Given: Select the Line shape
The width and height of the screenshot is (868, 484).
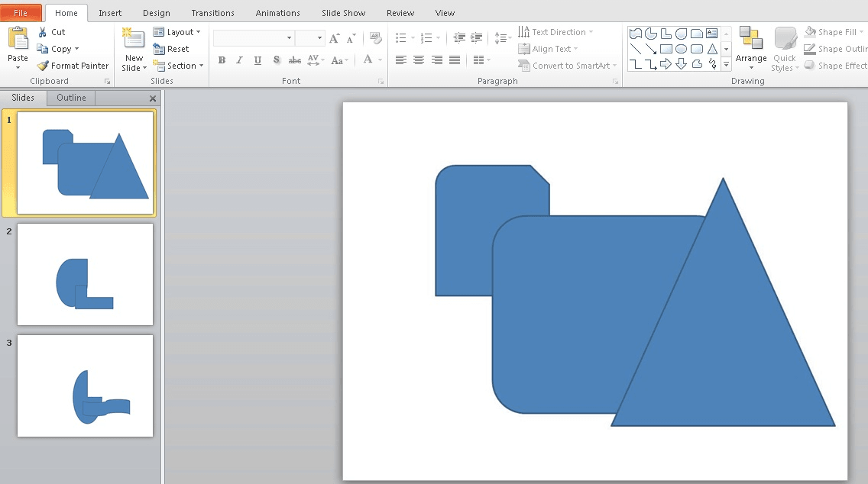Looking at the screenshot, I should [x=636, y=49].
